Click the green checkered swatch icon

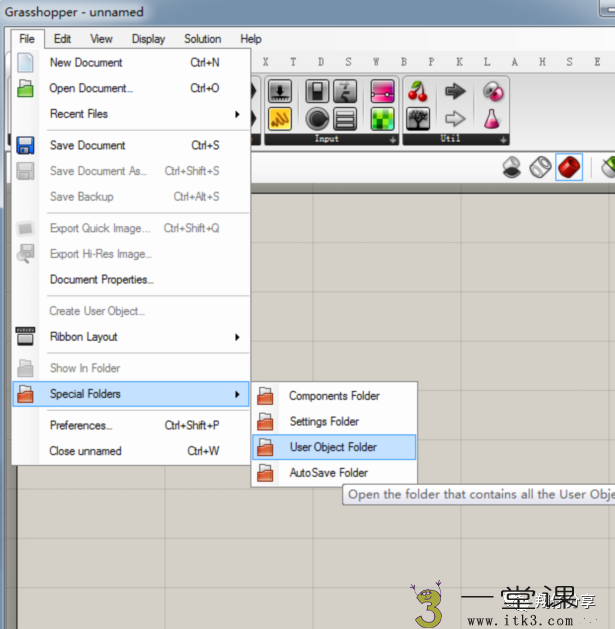[x=382, y=119]
